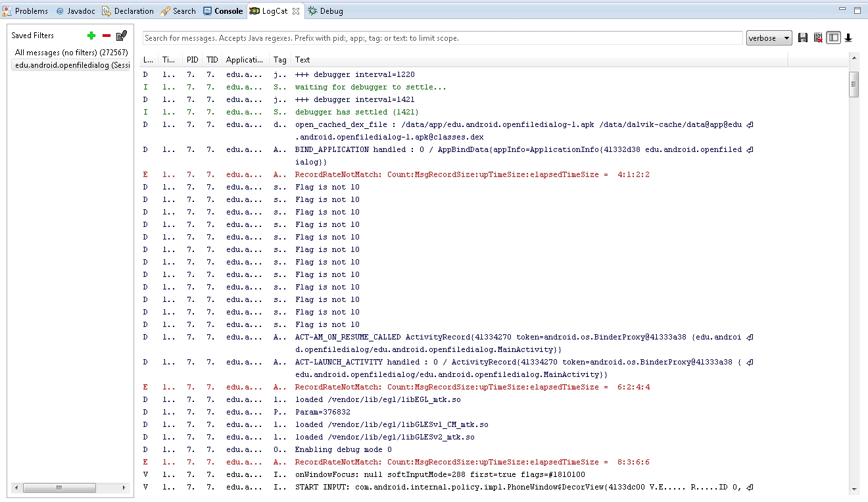Viewport: 868px width, 502px height.
Task: Focus the log message search field
Action: point(443,38)
